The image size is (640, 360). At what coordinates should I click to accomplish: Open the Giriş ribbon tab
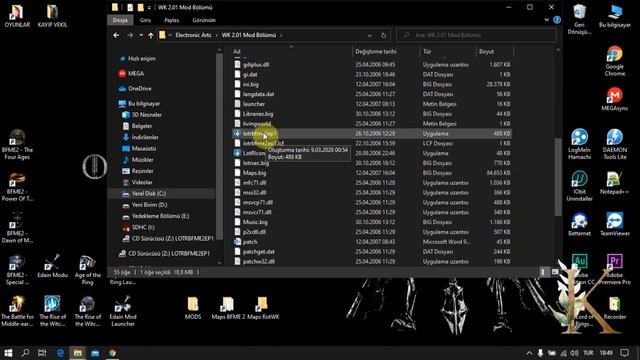pyautogui.click(x=145, y=20)
